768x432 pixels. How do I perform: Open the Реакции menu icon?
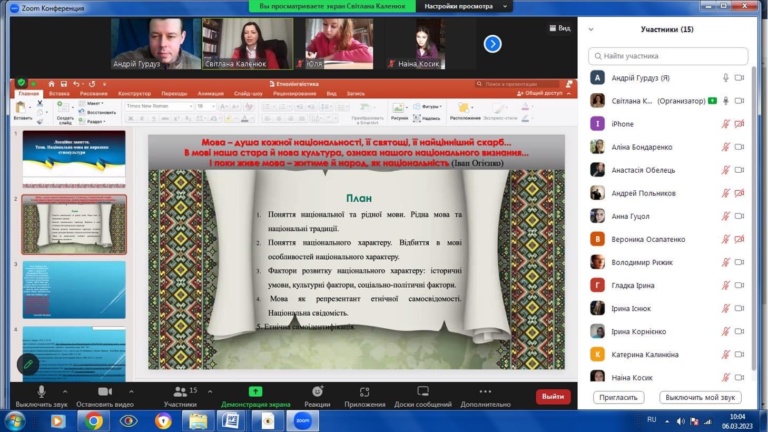pos(317,391)
